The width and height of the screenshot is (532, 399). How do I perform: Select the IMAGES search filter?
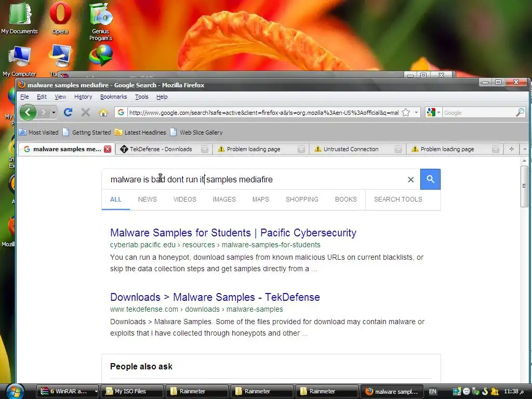224,199
